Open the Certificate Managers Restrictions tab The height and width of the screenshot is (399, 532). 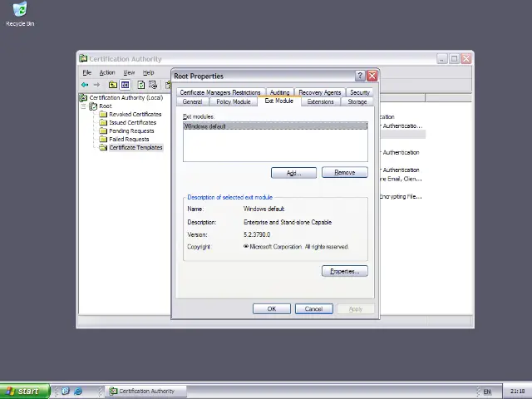220,92
